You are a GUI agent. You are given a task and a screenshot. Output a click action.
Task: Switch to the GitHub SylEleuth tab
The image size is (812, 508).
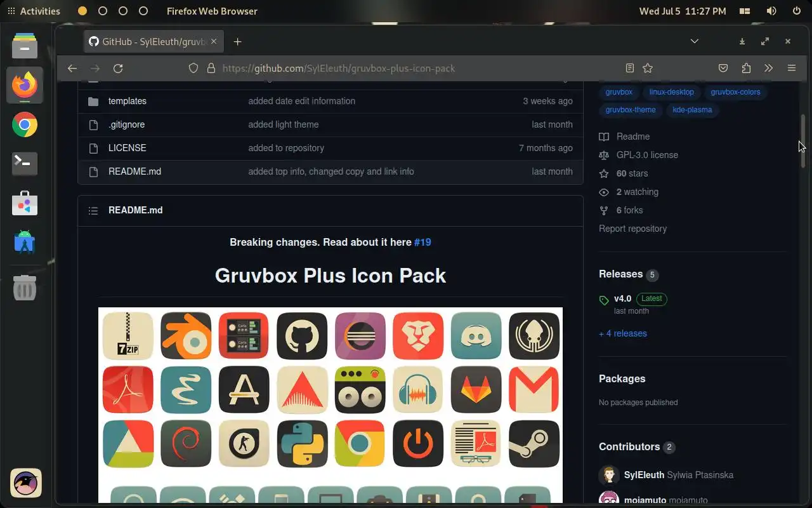(154, 42)
